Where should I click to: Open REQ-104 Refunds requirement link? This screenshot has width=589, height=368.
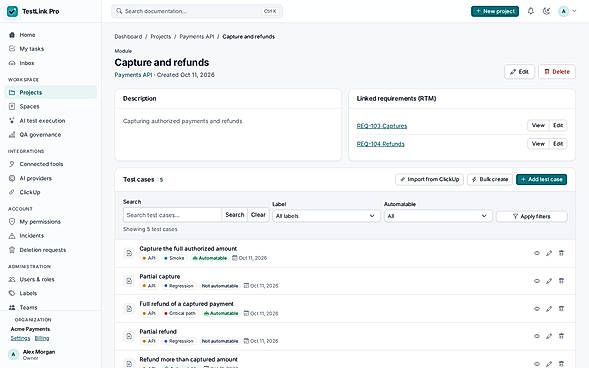pyautogui.click(x=381, y=144)
